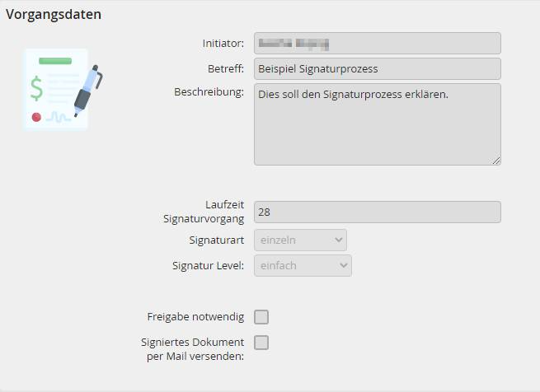
Task: Click the dropdown arrow of Signatur Level
Action: pyautogui.click(x=342, y=265)
